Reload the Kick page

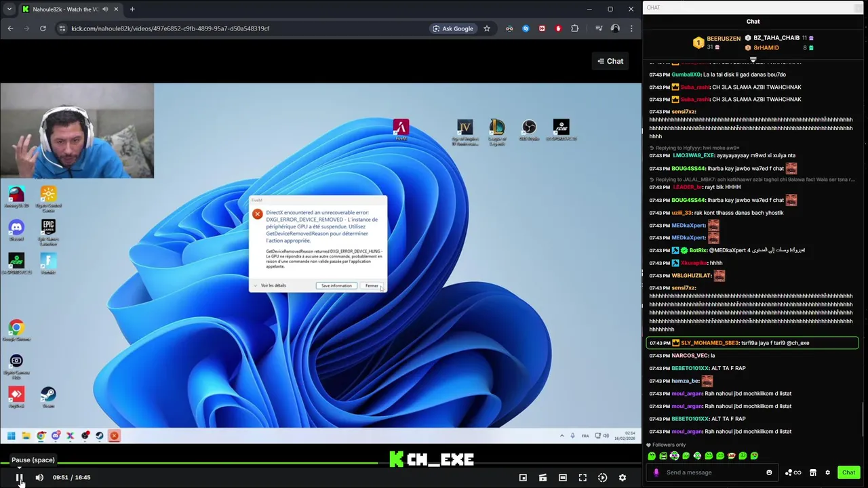point(43,28)
